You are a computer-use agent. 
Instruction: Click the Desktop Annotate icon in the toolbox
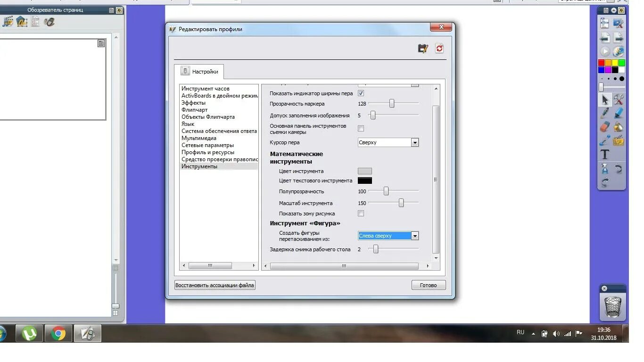619,23
